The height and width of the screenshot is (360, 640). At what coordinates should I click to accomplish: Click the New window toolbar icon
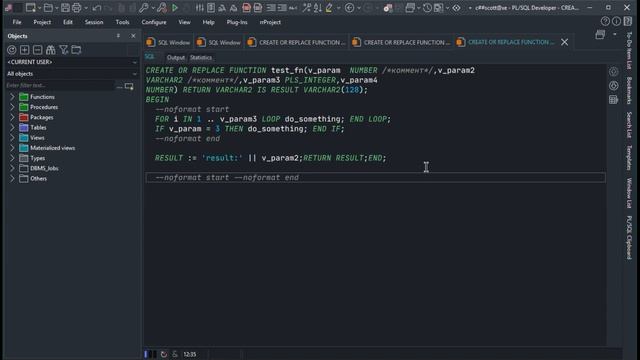pyautogui.click(x=30, y=8)
